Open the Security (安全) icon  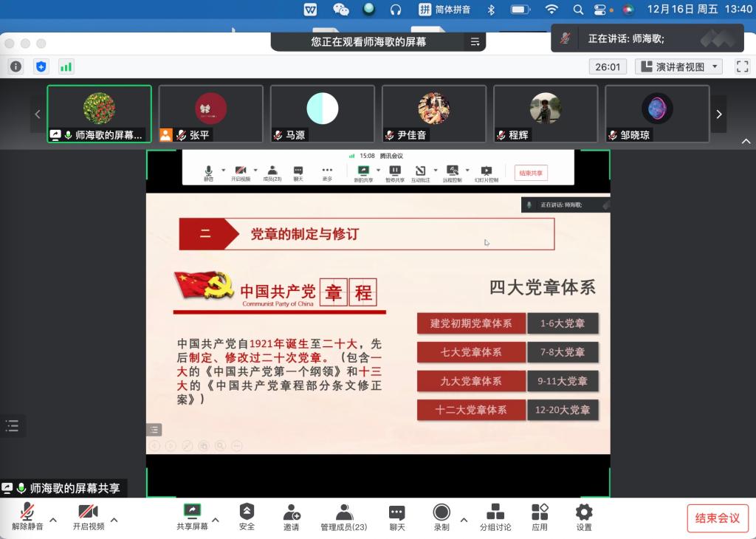pos(247,516)
